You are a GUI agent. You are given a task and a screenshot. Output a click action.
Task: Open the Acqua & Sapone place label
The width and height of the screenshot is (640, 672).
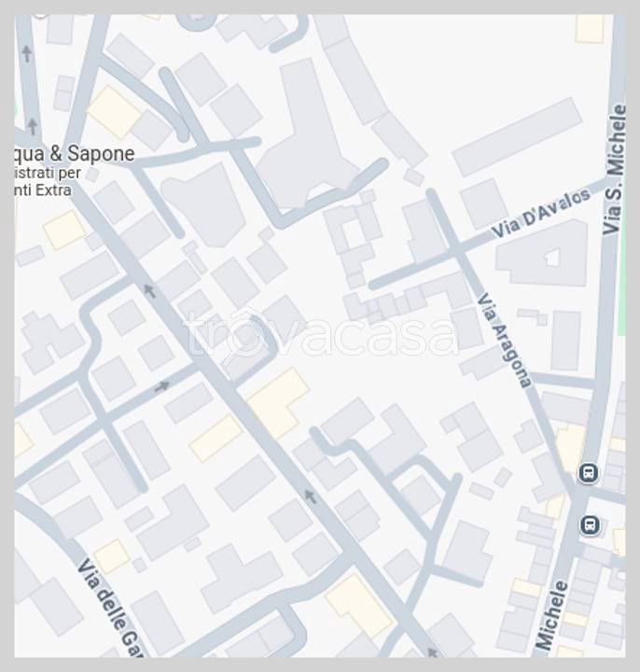click(75, 154)
